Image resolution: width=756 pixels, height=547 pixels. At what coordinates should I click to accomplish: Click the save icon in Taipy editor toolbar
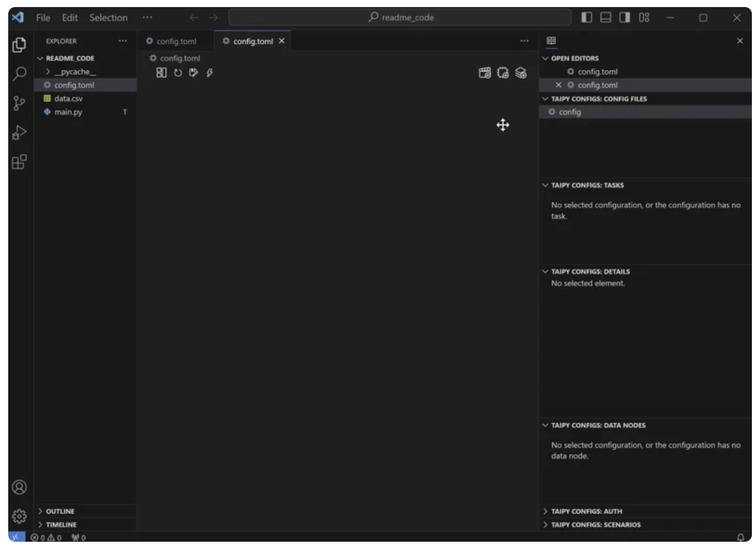(193, 72)
